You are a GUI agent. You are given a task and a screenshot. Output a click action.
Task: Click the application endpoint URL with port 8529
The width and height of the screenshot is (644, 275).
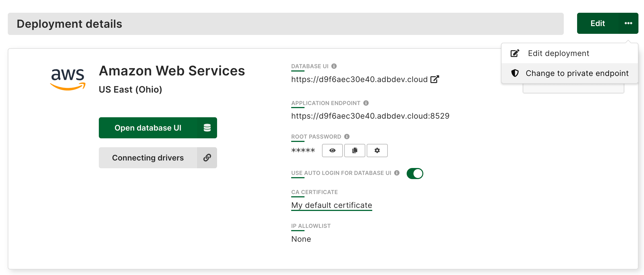point(370,116)
